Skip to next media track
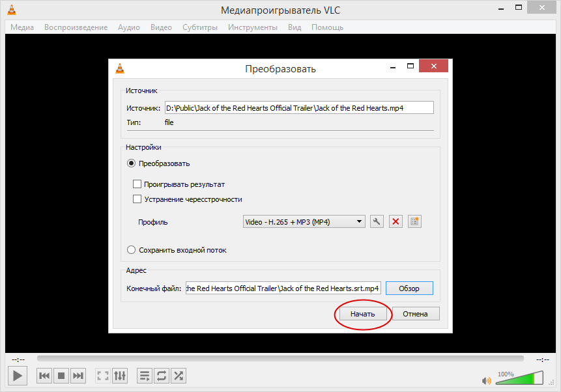Screen dimensions: 561x392 [78, 376]
